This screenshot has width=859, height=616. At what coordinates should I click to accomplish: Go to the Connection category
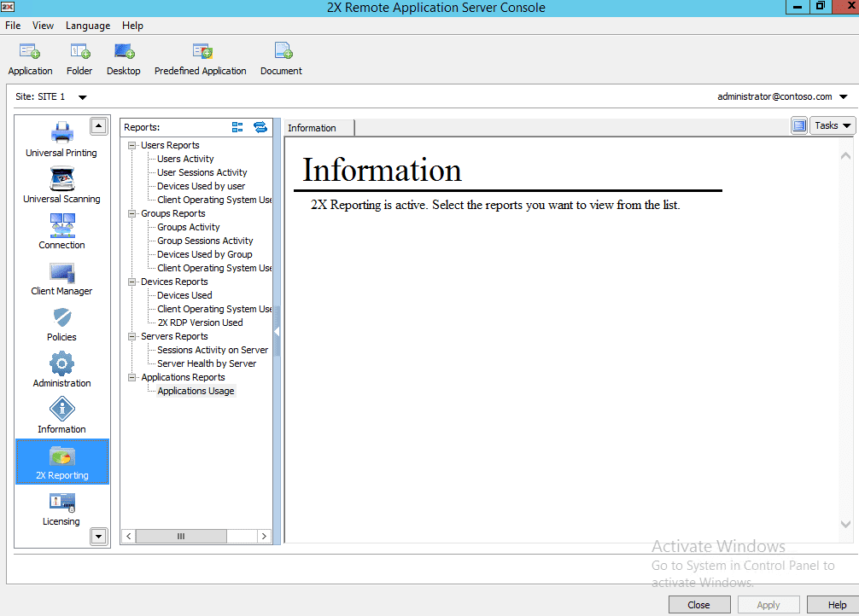coord(61,231)
